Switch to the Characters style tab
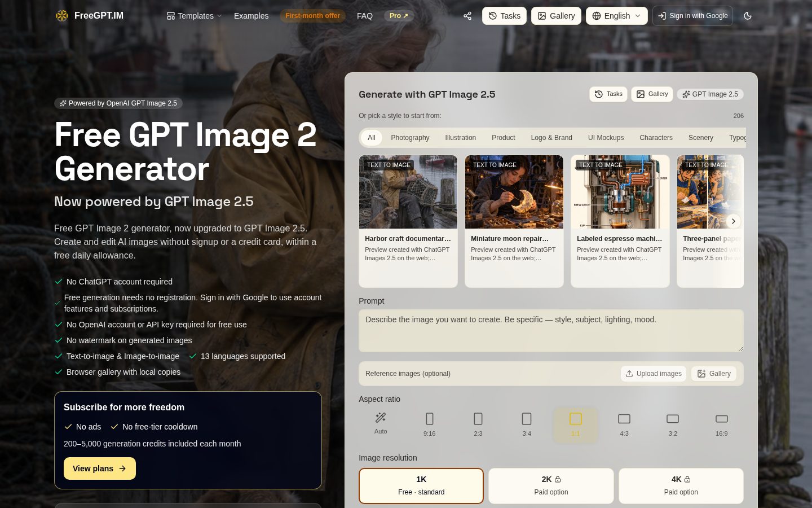Screen dimensions: 812x508 pos(656,138)
